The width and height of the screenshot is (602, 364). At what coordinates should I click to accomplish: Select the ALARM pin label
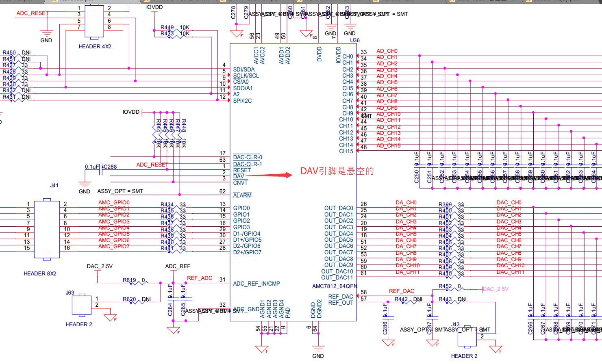[x=242, y=196]
